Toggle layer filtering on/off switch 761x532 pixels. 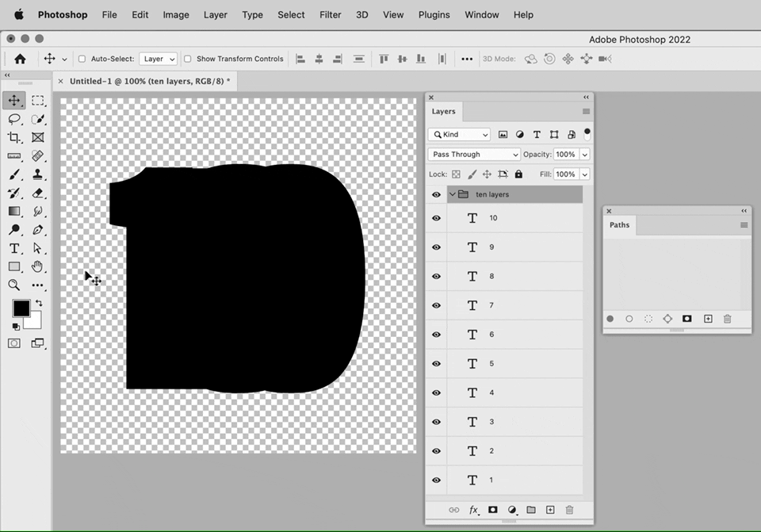[587, 135]
